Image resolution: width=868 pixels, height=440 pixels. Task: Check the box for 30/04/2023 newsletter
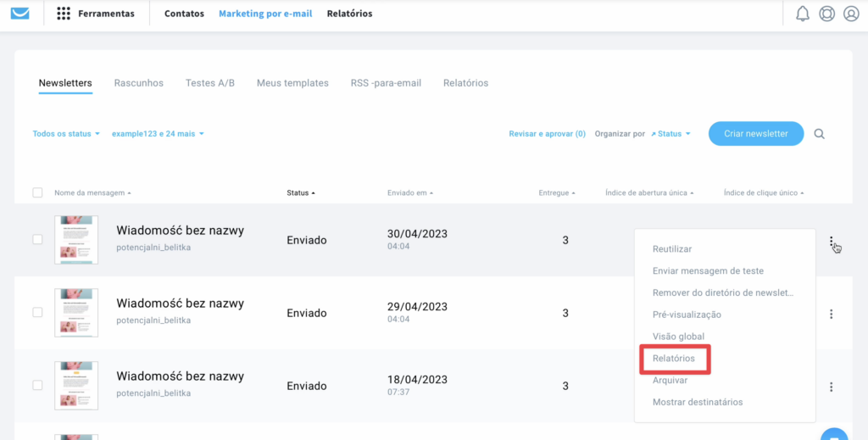point(37,240)
